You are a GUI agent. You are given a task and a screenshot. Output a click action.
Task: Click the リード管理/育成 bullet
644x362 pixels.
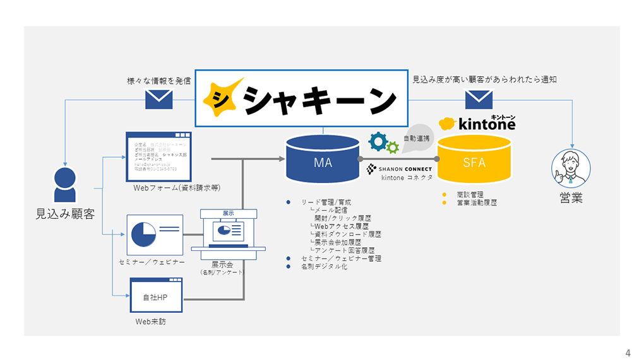pyautogui.click(x=326, y=202)
